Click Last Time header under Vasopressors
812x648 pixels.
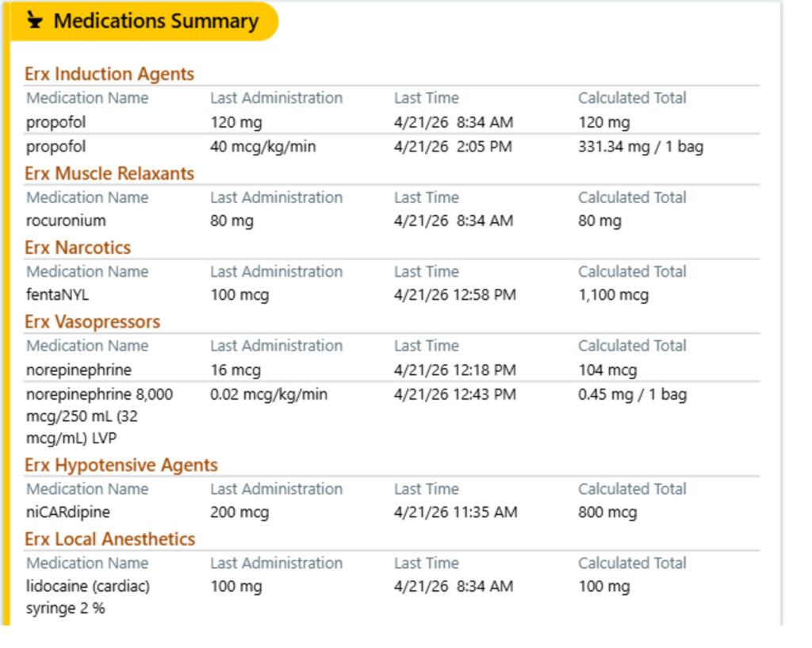point(426,346)
